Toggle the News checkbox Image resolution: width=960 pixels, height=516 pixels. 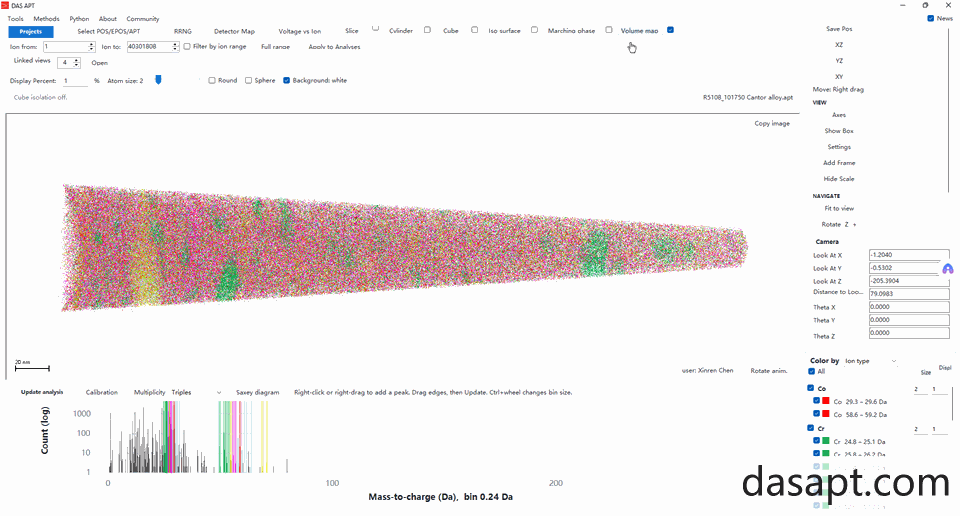click(931, 18)
